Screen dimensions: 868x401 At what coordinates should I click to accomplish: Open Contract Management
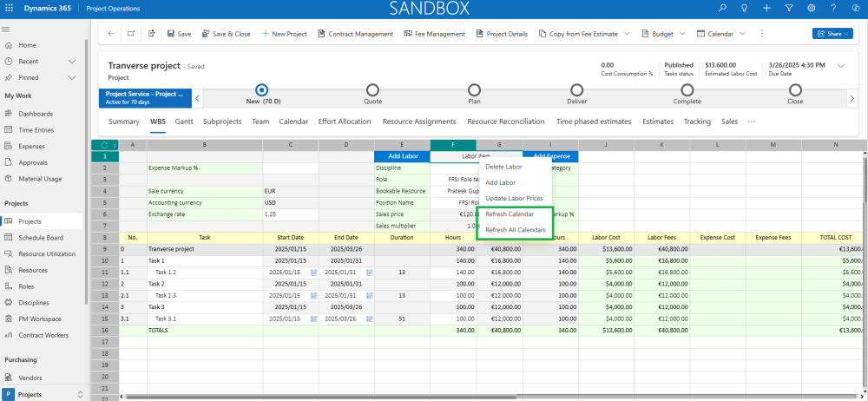pyautogui.click(x=355, y=34)
